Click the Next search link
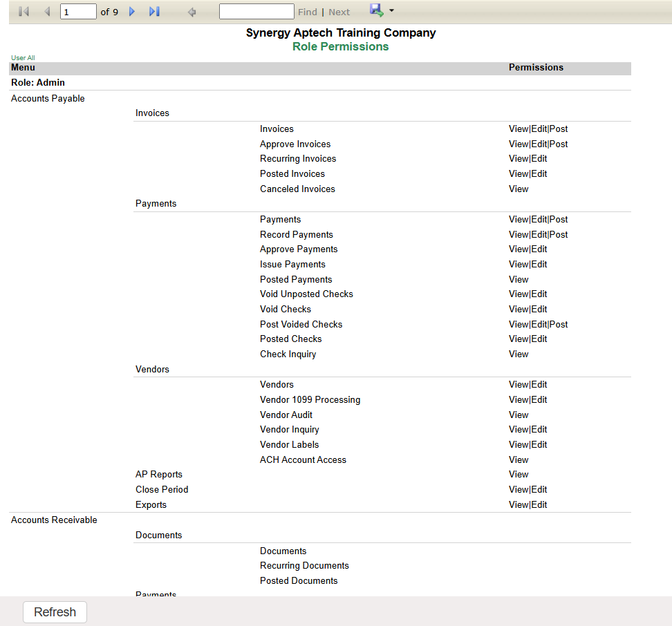This screenshot has height=626, width=672. [339, 12]
